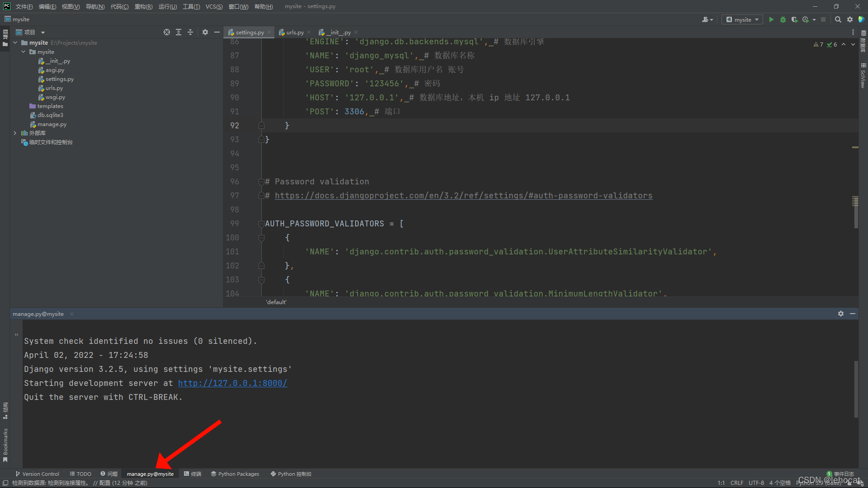Collapse the mysite root project folder
Viewport: 868px width, 488px height.
[x=15, y=42]
